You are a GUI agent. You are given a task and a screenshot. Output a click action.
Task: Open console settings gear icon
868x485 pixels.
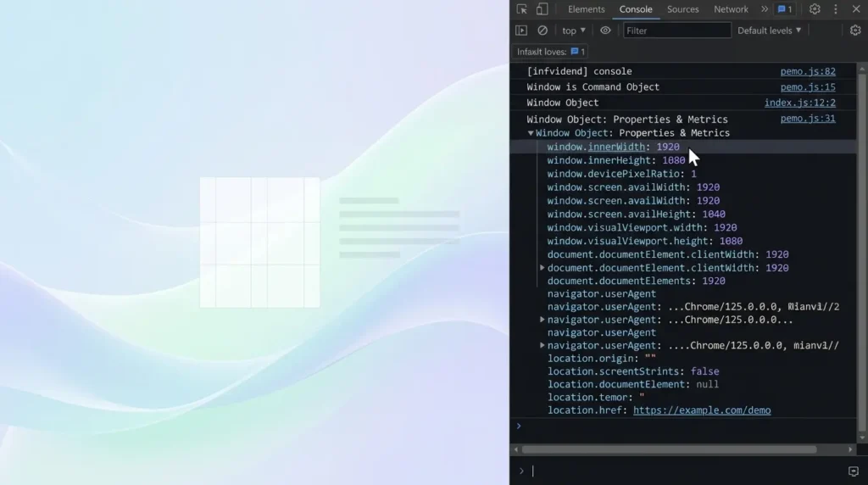click(855, 31)
